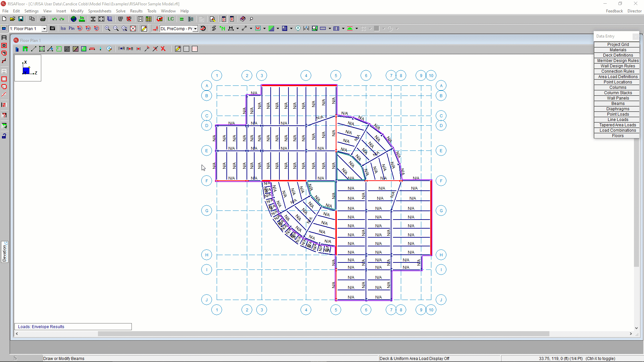Switch to Iso view

63,28
